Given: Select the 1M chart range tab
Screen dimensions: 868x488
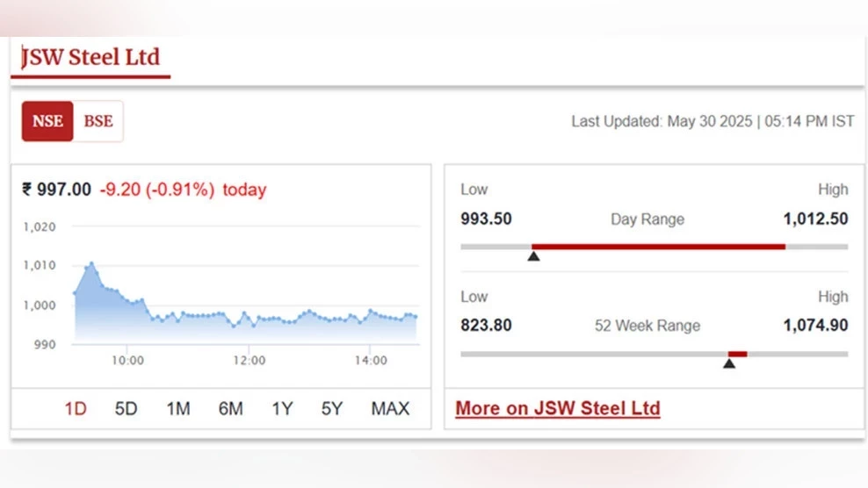Looking at the screenshot, I should click(x=178, y=409).
